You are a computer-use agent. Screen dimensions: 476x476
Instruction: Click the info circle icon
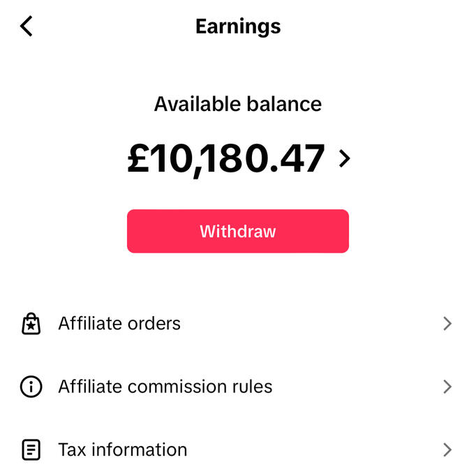point(31,387)
